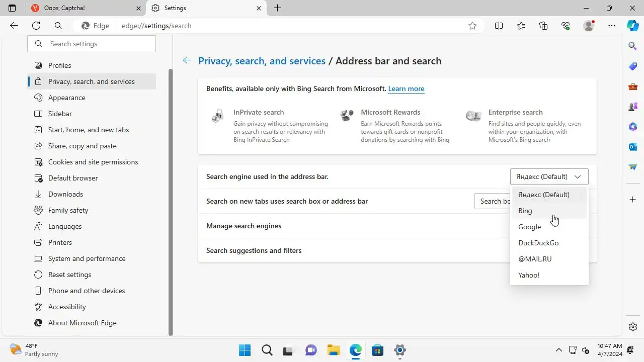
Task: Open sidebar Outlook icon
Action: [633, 146]
